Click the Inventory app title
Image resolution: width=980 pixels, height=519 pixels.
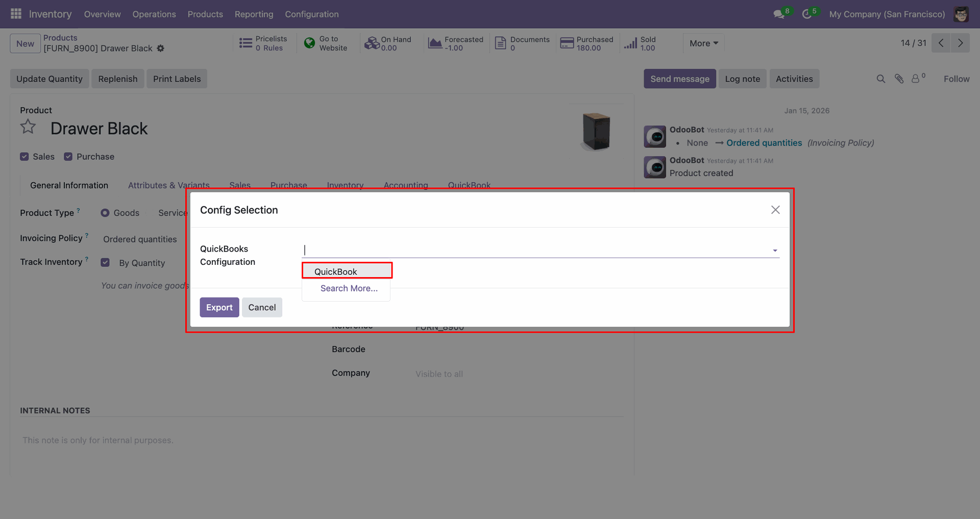(50, 14)
